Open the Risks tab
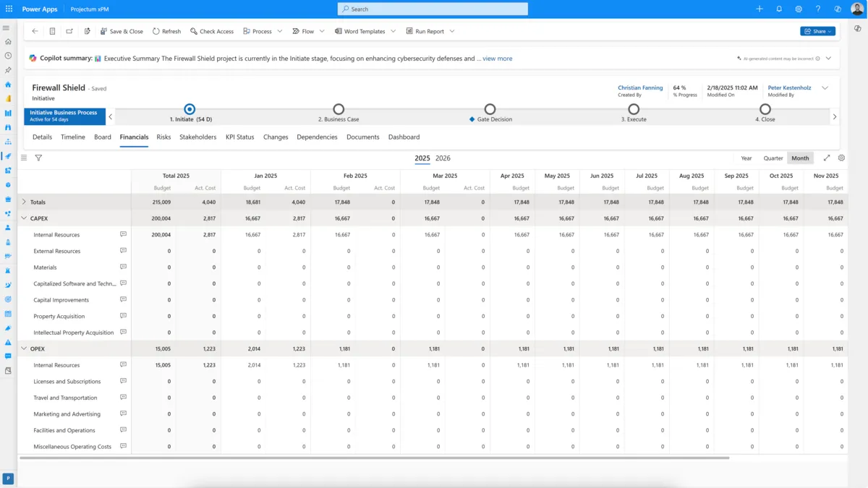Screen dimensions: 868x488 point(163,137)
